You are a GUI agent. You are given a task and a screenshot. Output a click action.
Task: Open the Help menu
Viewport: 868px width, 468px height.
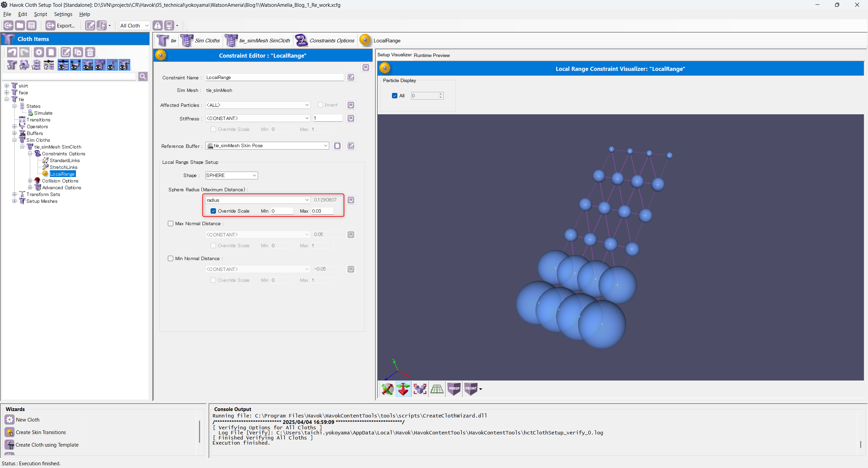pos(84,14)
